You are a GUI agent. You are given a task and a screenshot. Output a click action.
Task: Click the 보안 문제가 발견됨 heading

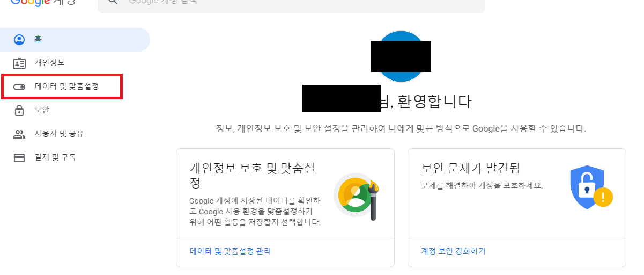tap(471, 168)
